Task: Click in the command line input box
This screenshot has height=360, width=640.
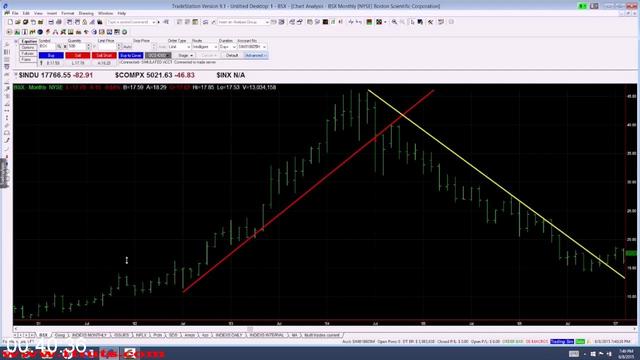Action: click(x=129, y=22)
